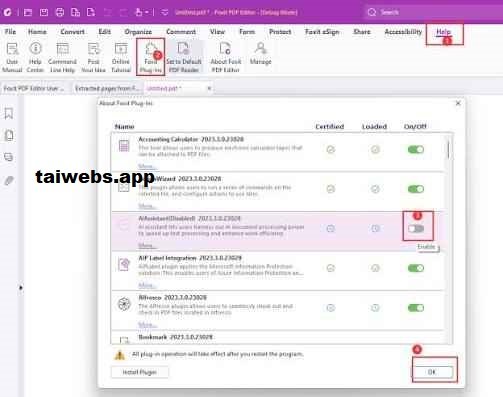Viewport: 503px width, 397px height.
Task: Open the Help Center ribbon button
Action: 35,57
